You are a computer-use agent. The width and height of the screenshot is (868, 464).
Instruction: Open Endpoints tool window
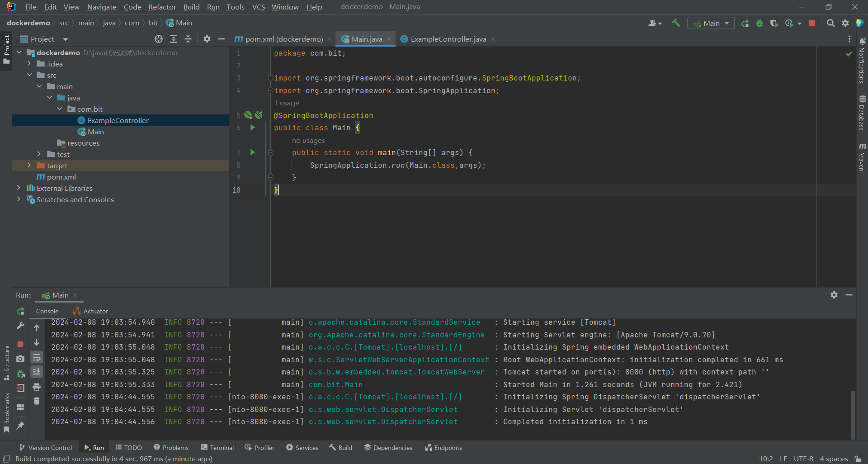coord(443,448)
